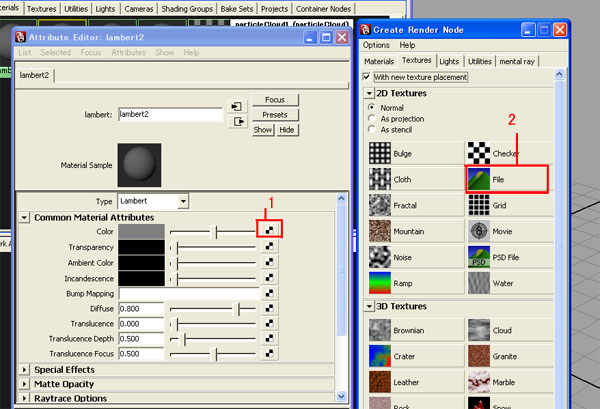
Task: Expand the Special Effects section
Action: tap(24, 370)
